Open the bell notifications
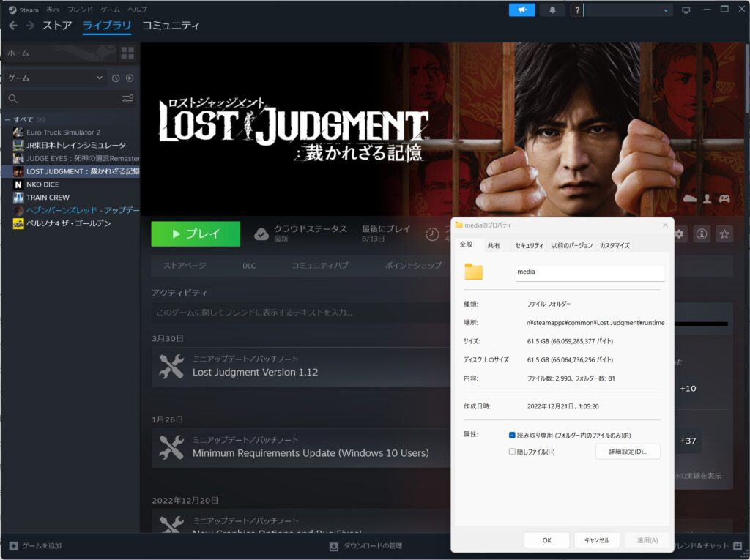Image resolution: width=750 pixels, height=560 pixels. [552, 10]
